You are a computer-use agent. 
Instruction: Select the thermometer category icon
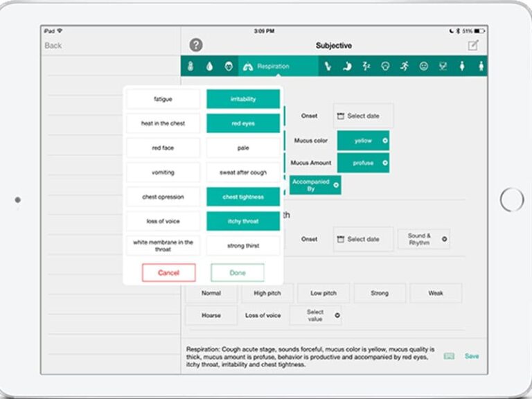point(190,66)
